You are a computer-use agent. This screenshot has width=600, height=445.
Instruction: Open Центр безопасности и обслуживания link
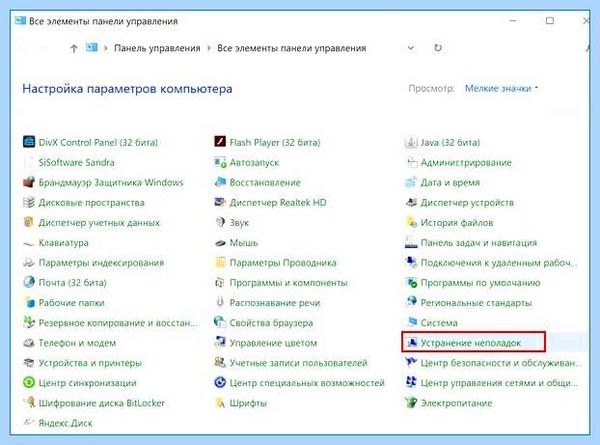click(x=501, y=363)
